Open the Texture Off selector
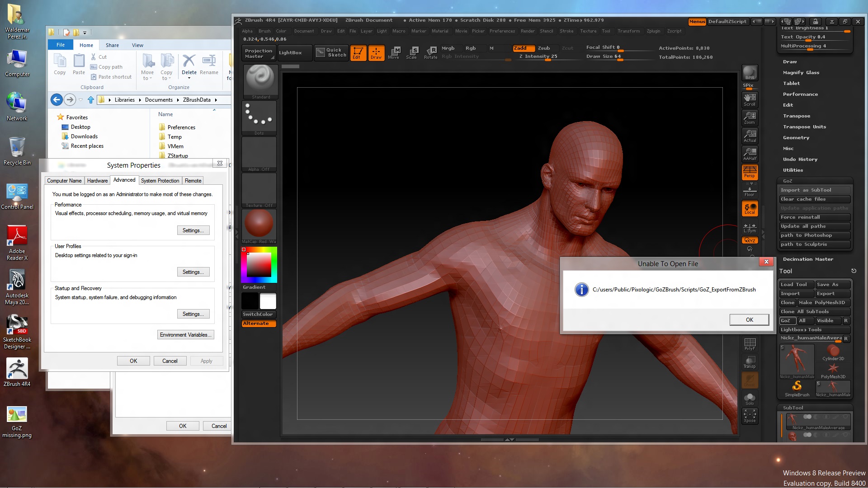Image resolution: width=868 pixels, height=488 pixels. (x=259, y=190)
